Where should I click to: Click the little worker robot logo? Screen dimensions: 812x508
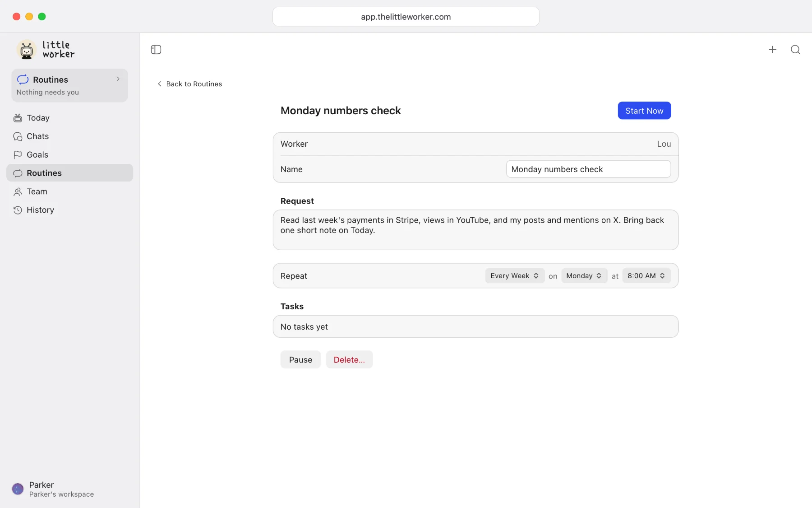coord(27,50)
